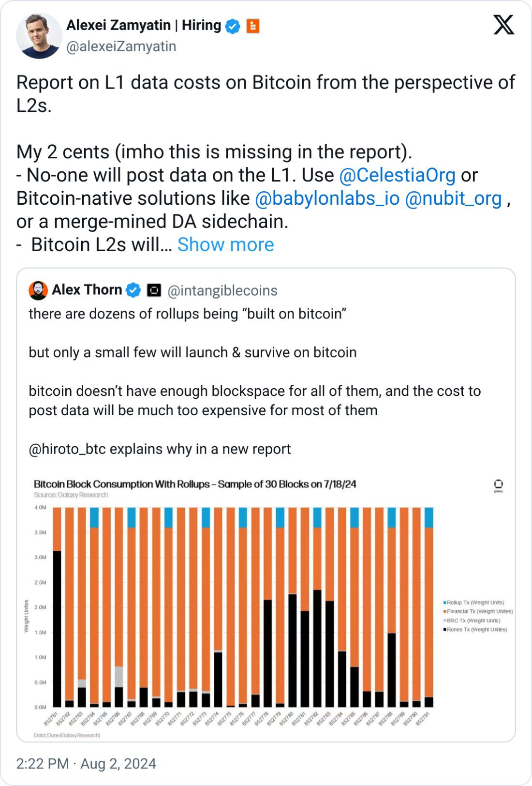This screenshot has height=786, width=532.
Task: Click Alexei Zamyatin's profile photo
Action: tap(39, 36)
